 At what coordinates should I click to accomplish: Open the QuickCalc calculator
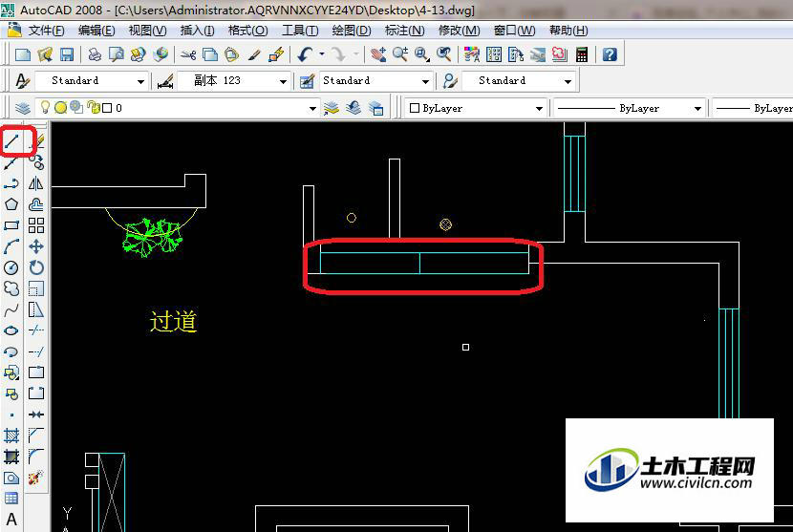tap(582, 54)
